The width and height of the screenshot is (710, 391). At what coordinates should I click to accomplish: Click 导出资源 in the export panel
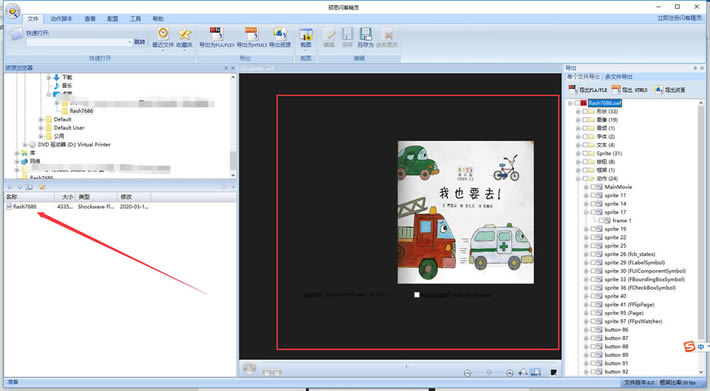(x=670, y=90)
